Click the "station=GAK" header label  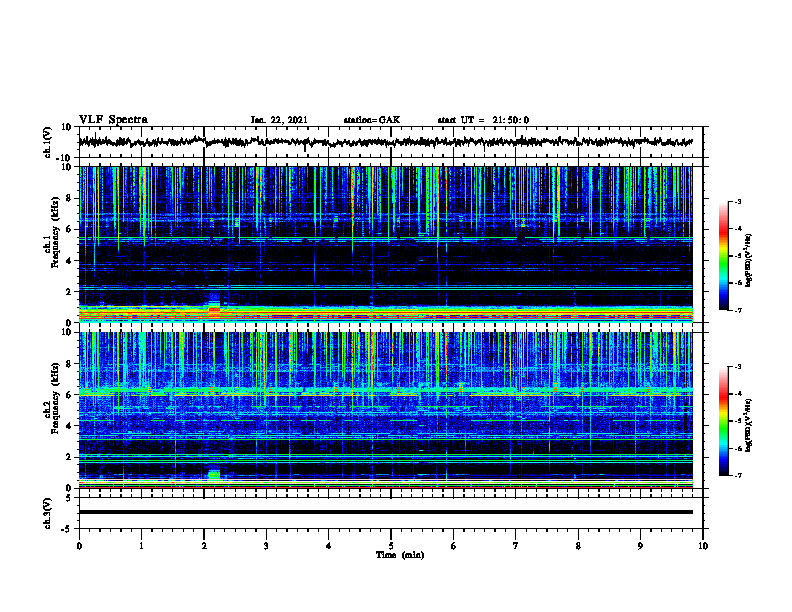pyautogui.click(x=372, y=120)
